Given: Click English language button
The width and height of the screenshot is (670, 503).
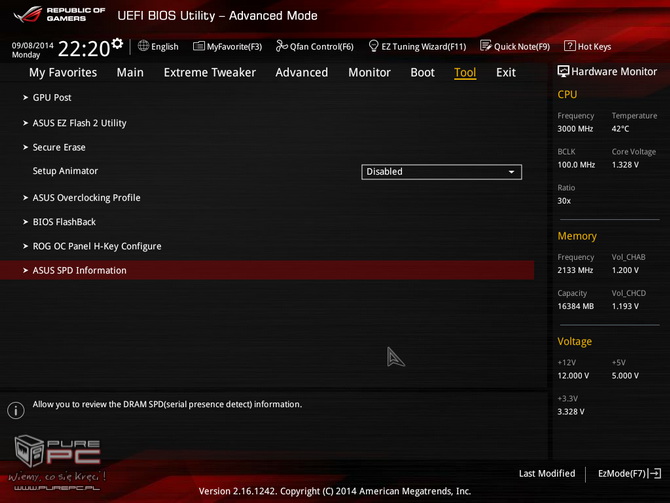Looking at the screenshot, I should click(x=158, y=46).
